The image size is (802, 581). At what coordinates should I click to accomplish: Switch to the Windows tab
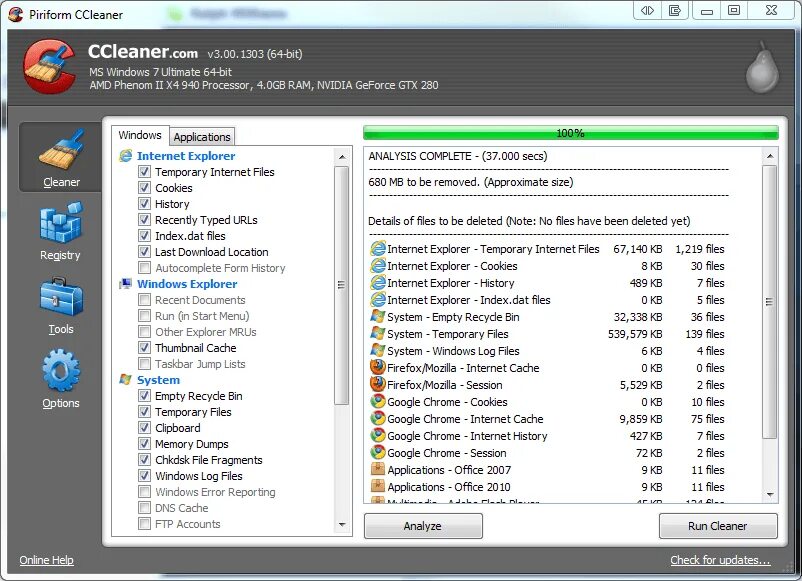140,136
